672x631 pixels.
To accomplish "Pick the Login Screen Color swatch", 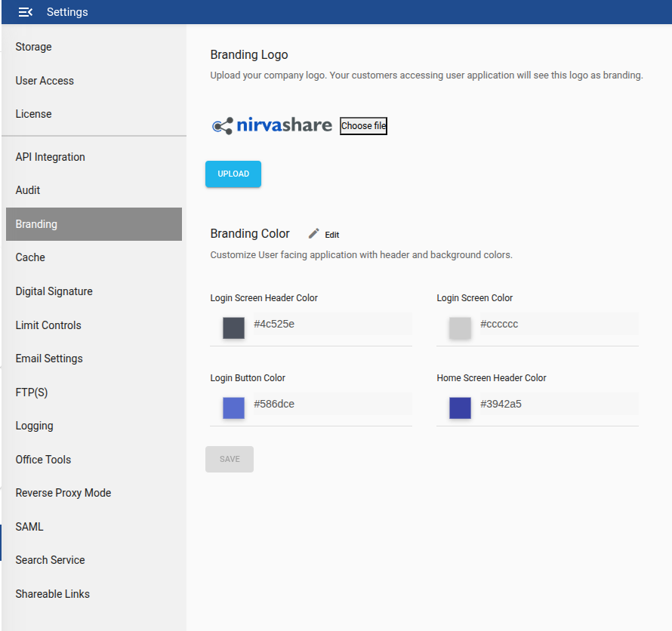I will click(460, 328).
